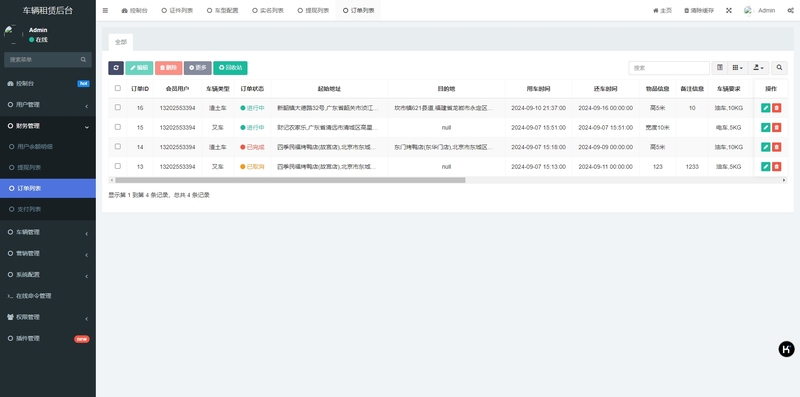Click the hamburger menu toggle icon
This screenshot has width=800, height=397.
click(105, 10)
